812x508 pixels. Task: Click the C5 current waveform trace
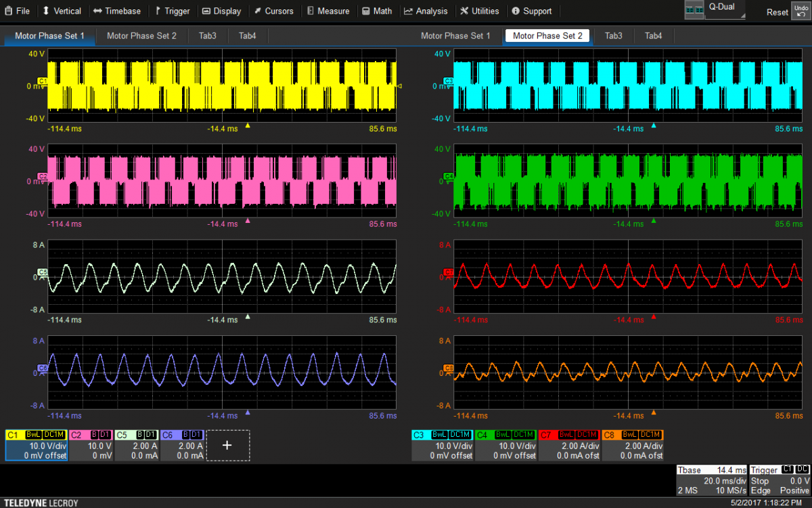(222, 277)
